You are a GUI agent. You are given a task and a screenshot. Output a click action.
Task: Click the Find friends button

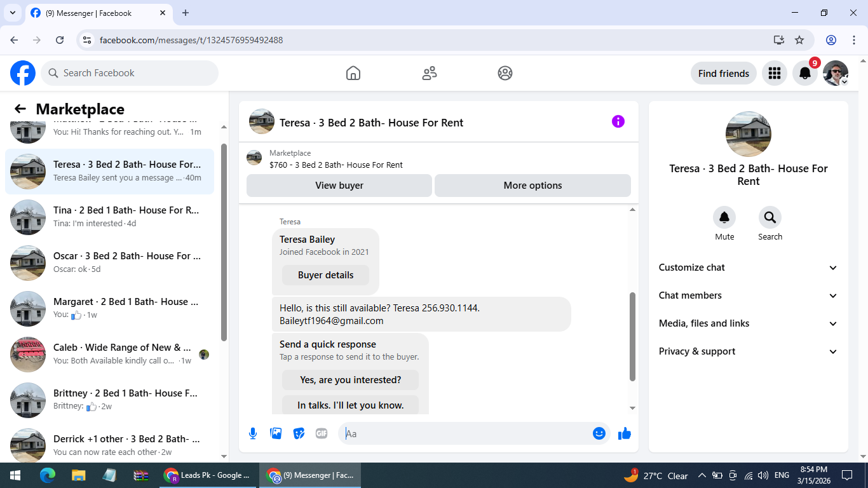724,73
